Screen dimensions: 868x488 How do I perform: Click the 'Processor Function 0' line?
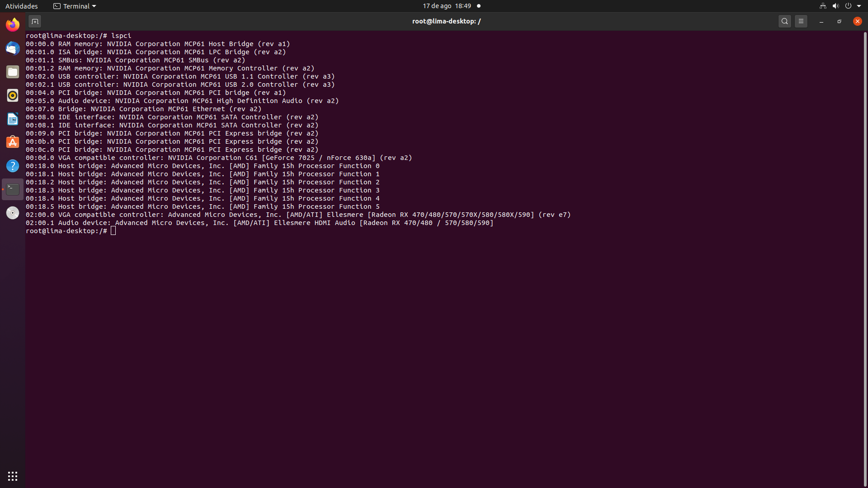[x=203, y=166]
